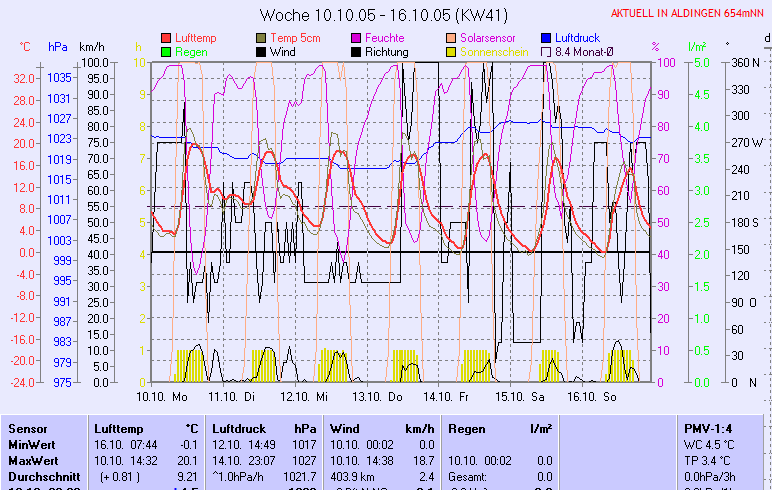Select the Lufttemp column header in table
This screenshot has width=772, height=490.
pyautogui.click(x=118, y=428)
